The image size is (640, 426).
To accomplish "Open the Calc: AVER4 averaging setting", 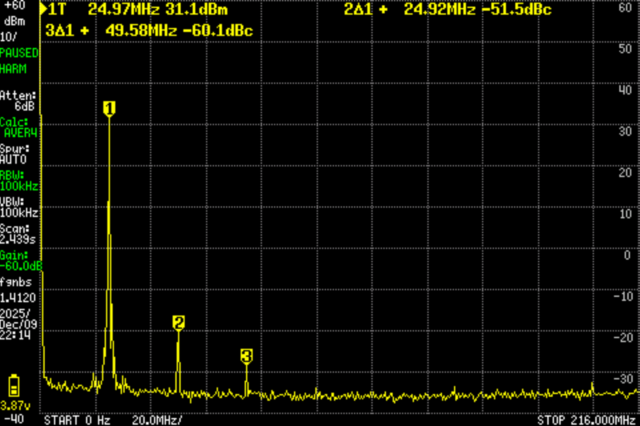I will pos(20,127).
